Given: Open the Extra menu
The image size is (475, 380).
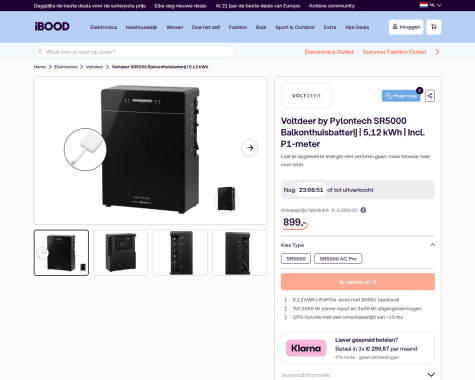Looking at the screenshot, I should 330,27.
